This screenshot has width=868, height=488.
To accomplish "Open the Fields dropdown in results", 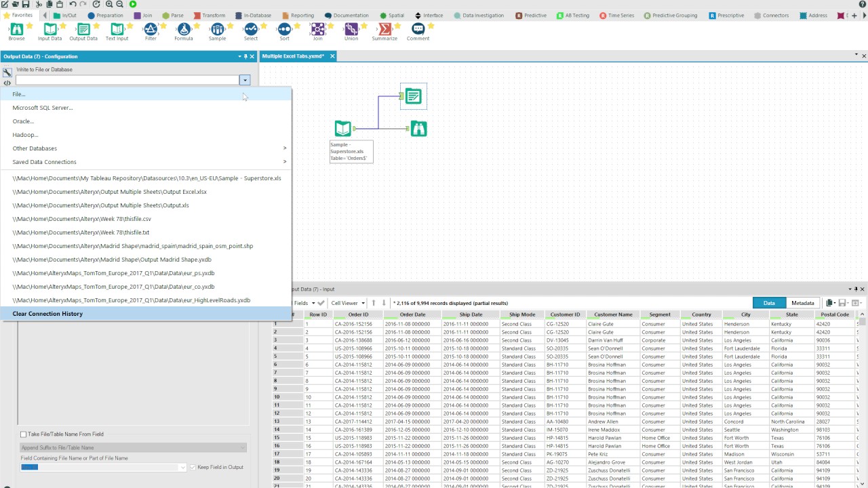I will click(304, 303).
